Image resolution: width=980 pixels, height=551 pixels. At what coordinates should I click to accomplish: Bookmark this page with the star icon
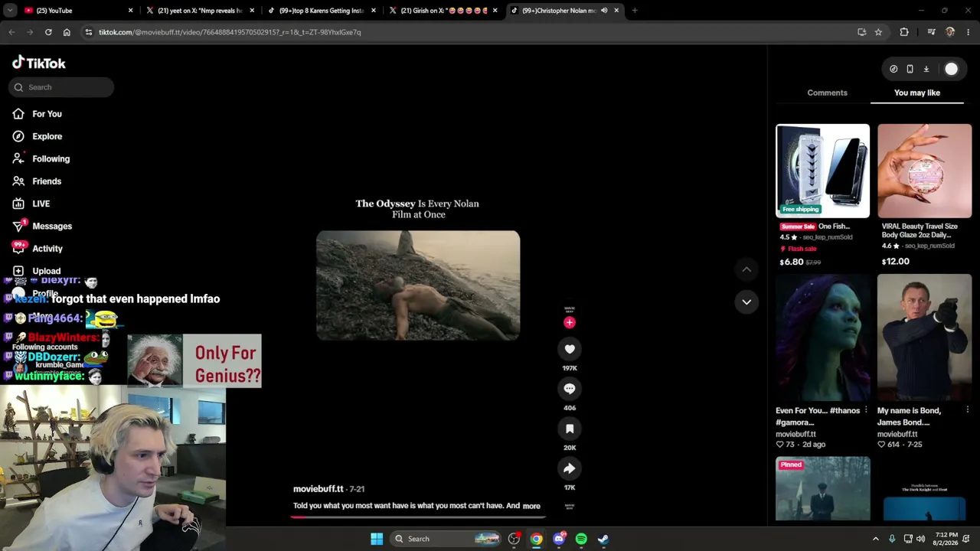(878, 32)
